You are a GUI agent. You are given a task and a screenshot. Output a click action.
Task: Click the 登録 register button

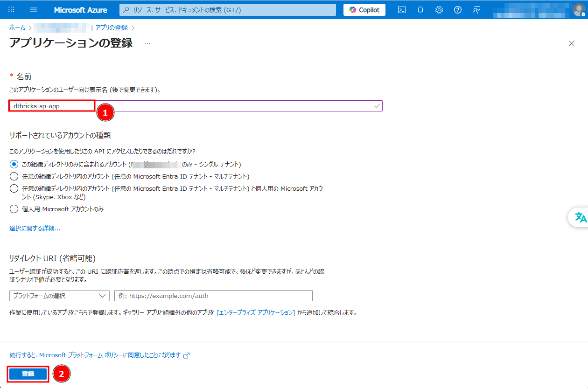coord(28,374)
